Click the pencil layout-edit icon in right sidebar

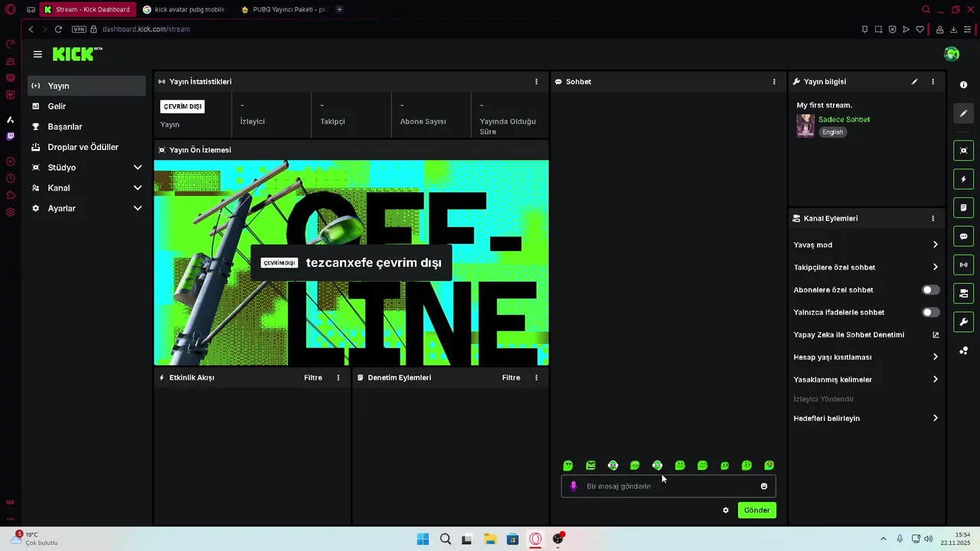pyautogui.click(x=963, y=113)
